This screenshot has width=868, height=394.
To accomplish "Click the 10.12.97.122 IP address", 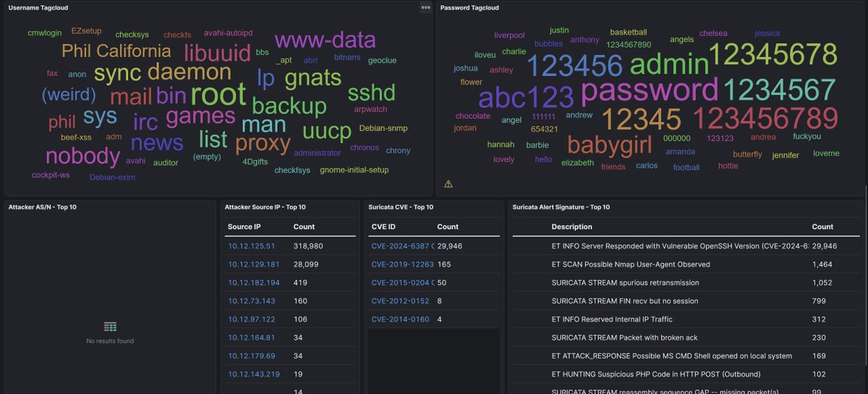I will [251, 320].
